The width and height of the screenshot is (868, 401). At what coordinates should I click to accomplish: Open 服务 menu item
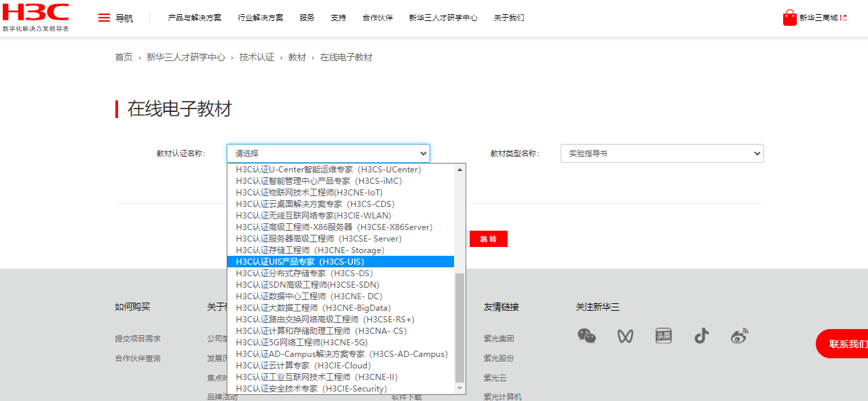point(307,18)
